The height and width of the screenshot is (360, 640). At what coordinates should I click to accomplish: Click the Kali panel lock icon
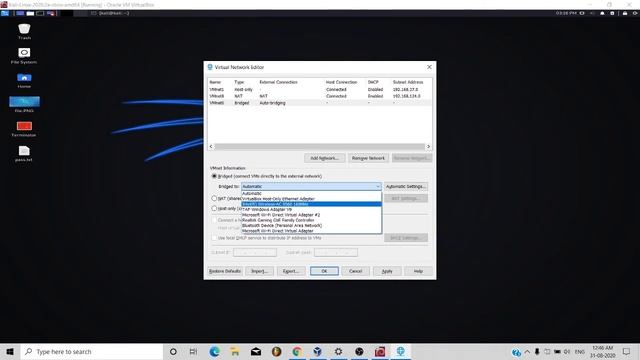coord(625,13)
